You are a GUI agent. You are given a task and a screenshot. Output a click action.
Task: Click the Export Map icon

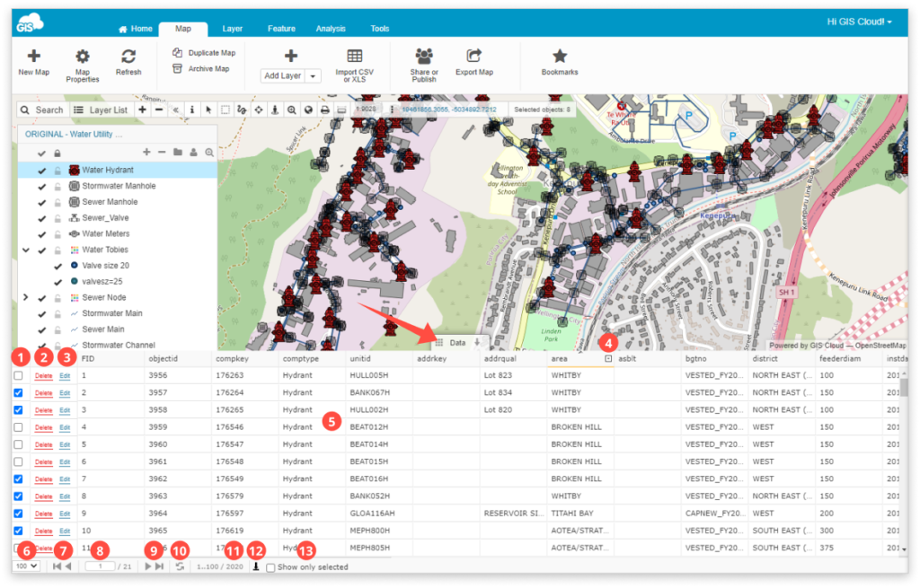[x=473, y=56]
